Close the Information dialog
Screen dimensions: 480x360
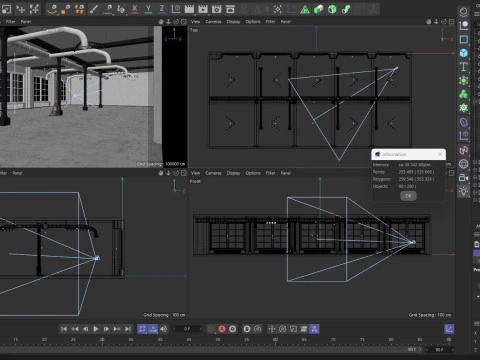[x=440, y=154]
